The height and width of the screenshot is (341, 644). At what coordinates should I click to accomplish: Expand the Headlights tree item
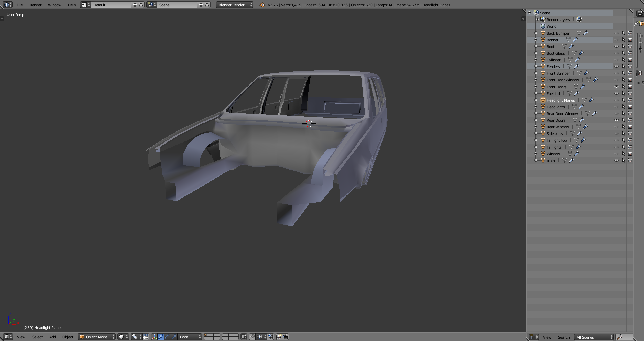[x=536, y=107]
